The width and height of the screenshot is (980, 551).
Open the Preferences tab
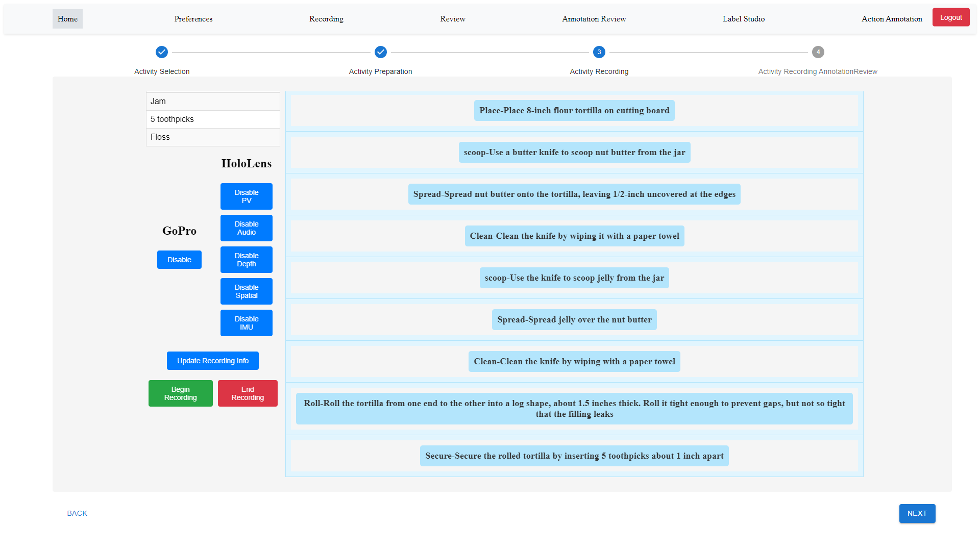193,19
